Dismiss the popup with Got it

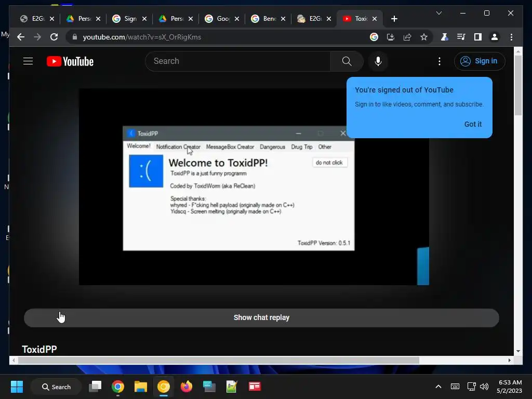[473, 124]
